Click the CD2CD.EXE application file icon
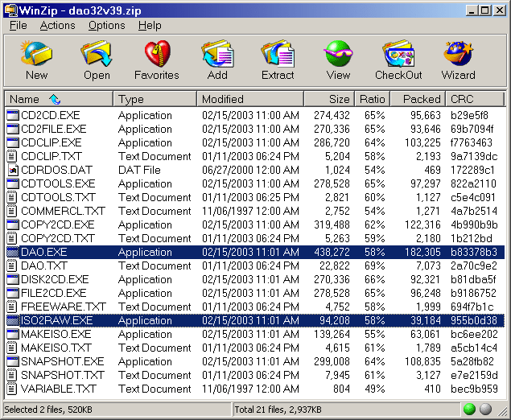This screenshot has height=420, width=511. tap(12, 115)
